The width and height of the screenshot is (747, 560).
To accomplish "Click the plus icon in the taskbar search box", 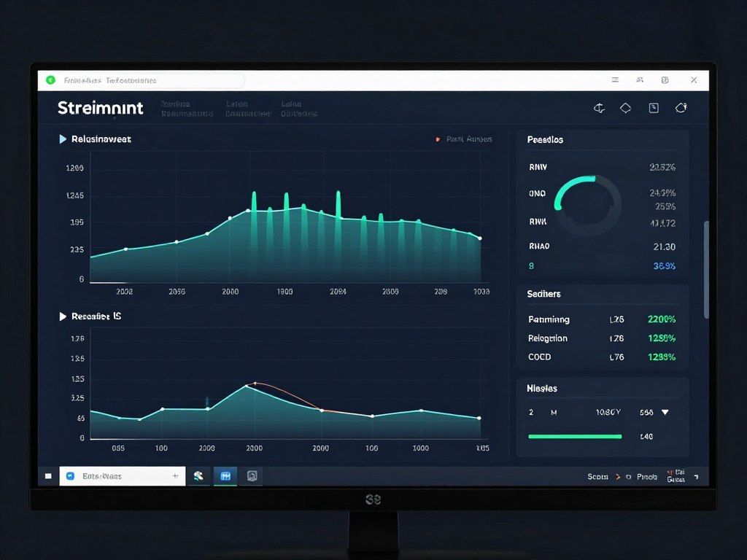I will 175,476.
